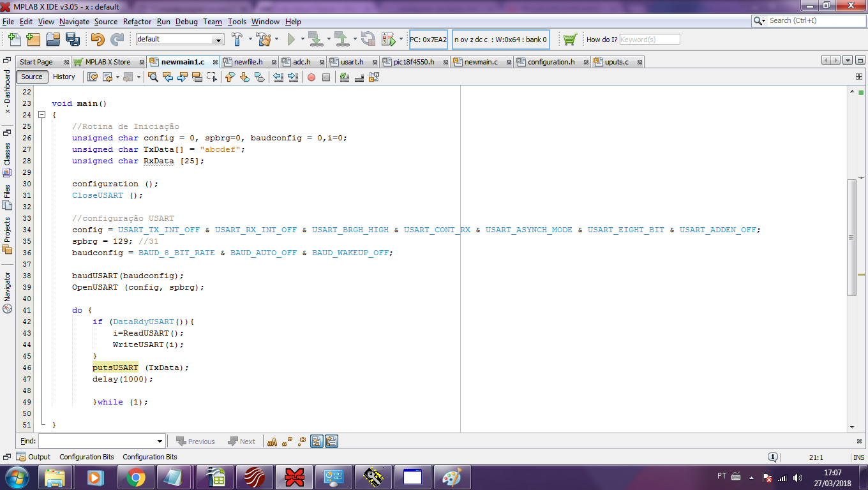Switch to History view

pos(64,77)
